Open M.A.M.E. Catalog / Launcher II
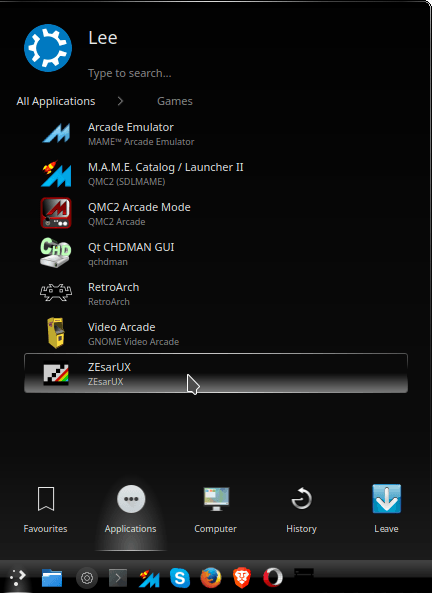This screenshot has height=593, width=432. point(216,174)
